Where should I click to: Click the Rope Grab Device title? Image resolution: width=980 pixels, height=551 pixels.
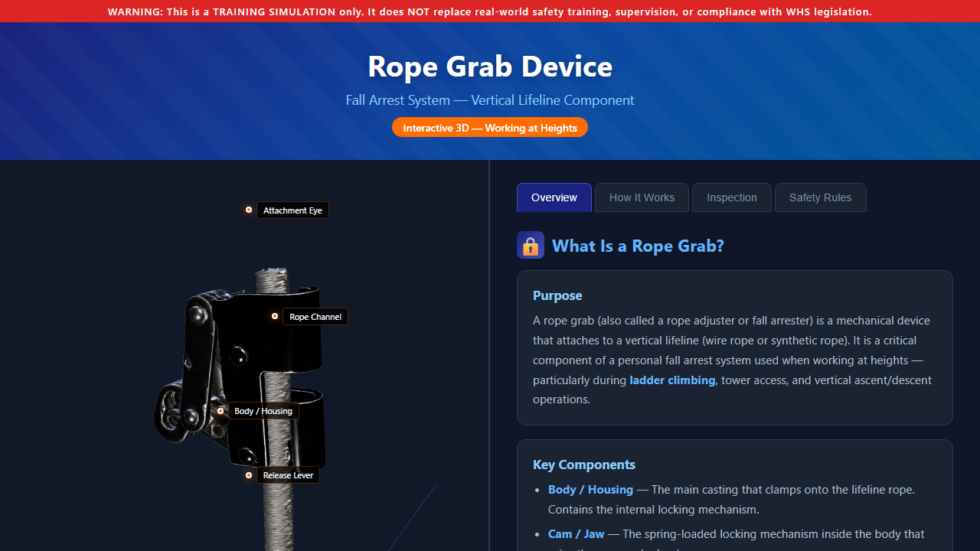[x=490, y=66]
